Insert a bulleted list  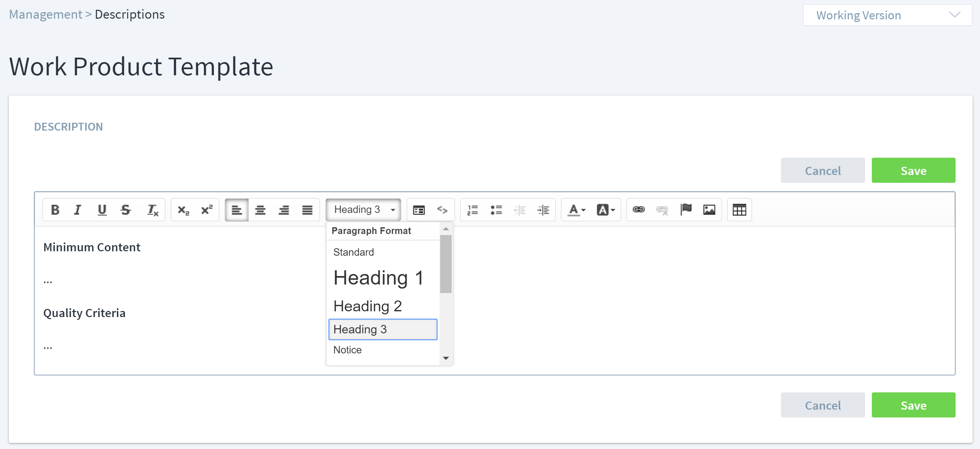point(496,210)
